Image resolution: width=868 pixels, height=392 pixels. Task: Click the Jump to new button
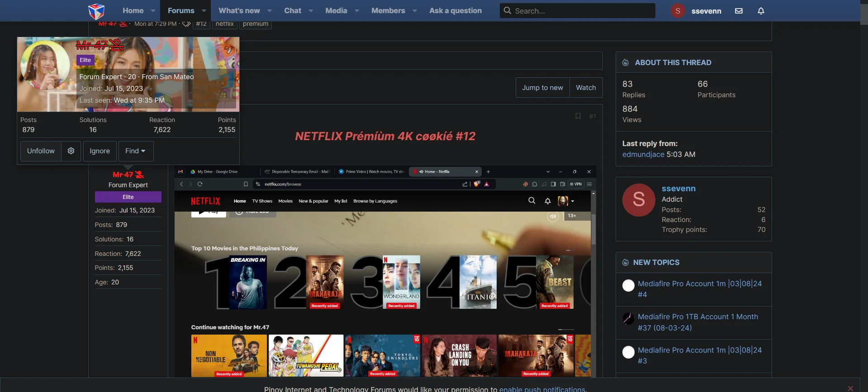point(542,88)
